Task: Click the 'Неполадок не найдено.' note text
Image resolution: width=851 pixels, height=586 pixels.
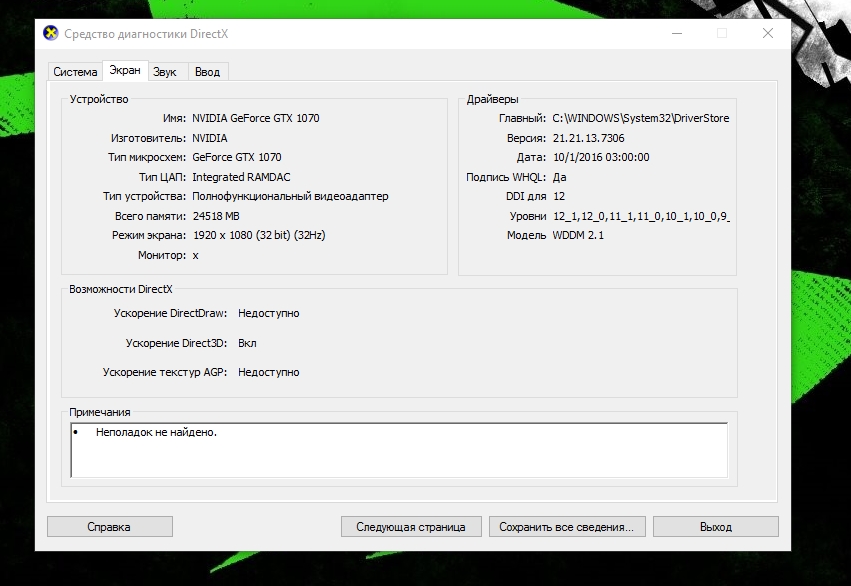Action: tap(156, 432)
